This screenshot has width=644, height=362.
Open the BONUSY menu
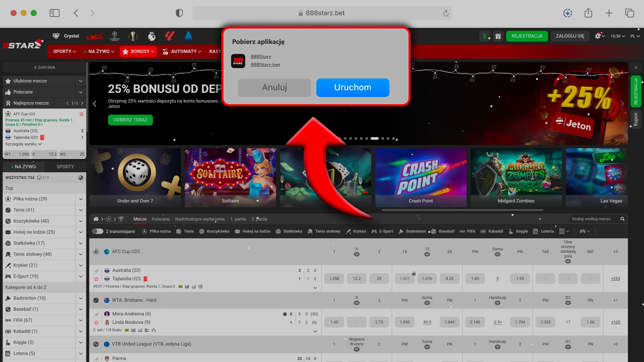[138, 51]
